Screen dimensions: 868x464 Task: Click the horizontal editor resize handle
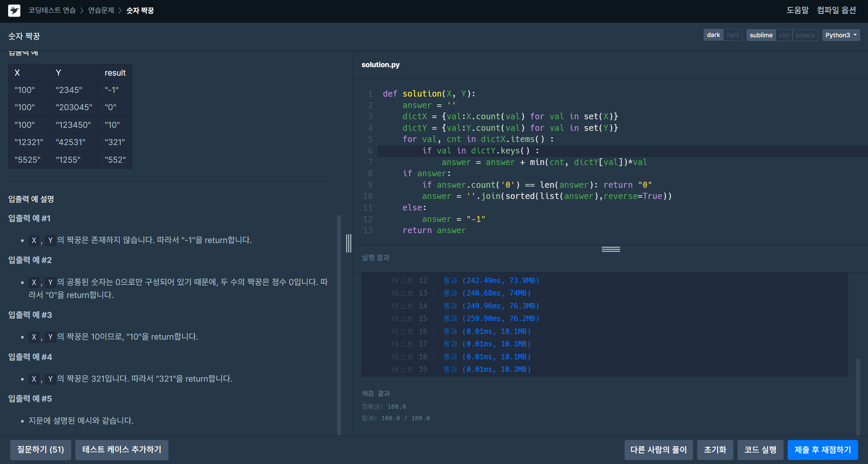tap(611, 249)
